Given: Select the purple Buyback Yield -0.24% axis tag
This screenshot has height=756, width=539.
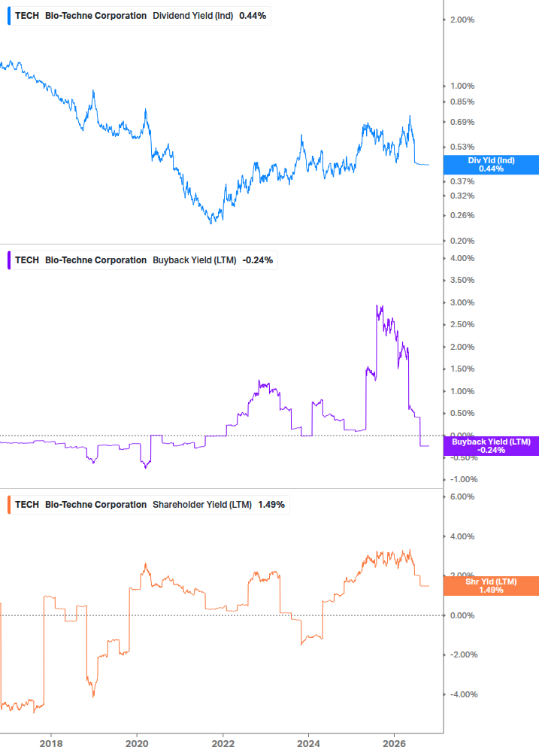Looking at the screenshot, I should click(x=491, y=446).
